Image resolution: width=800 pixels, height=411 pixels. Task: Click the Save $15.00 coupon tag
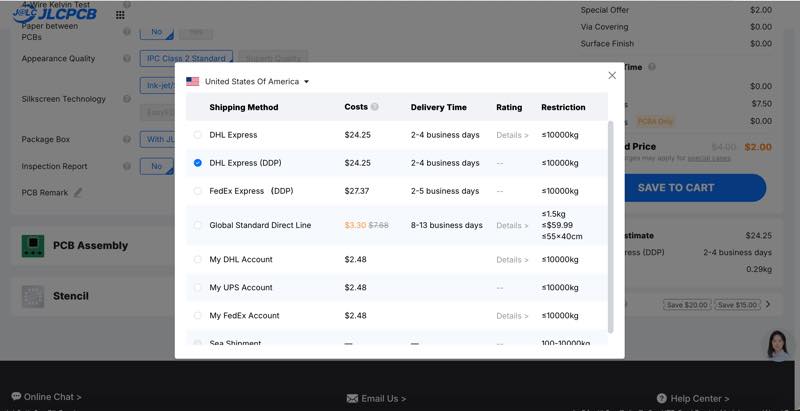pos(737,305)
